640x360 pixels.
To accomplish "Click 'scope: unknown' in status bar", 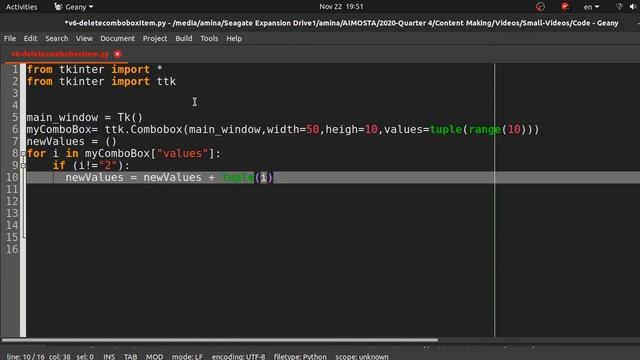I will pyautogui.click(x=362, y=356).
